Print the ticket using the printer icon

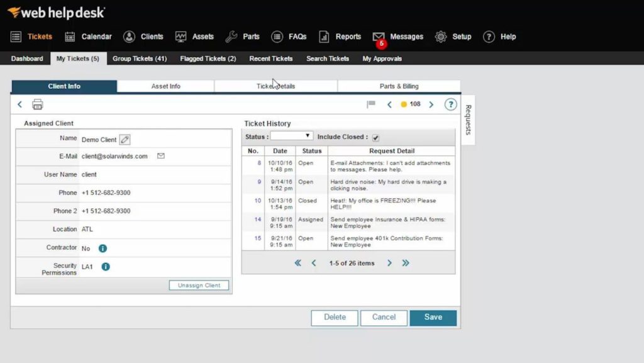37,104
